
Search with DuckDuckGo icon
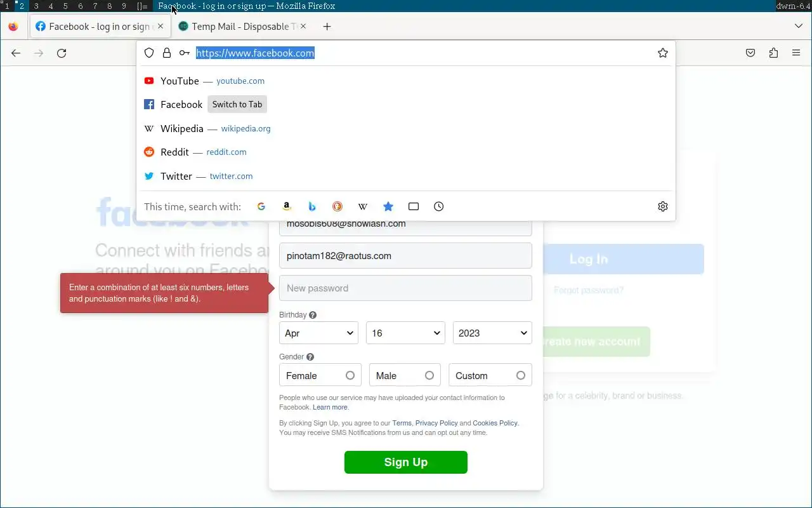[x=337, y=206]
